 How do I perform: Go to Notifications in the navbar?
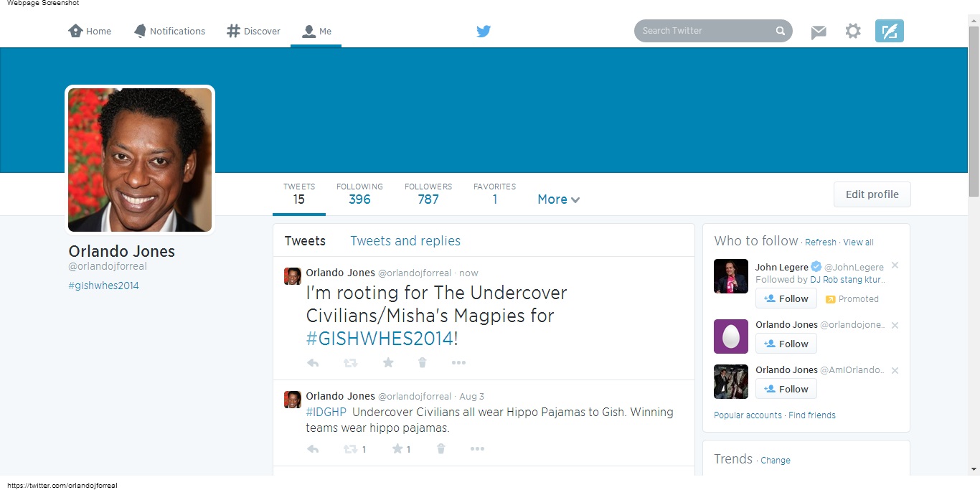pyautogui.click(x=169, y=31)
